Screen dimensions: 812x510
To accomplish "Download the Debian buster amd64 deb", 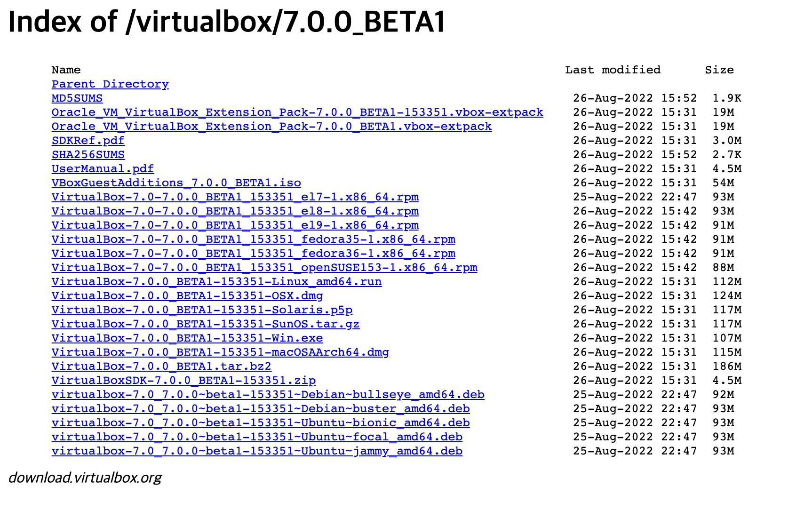I will pyautogui.click(x=261, y=409).
